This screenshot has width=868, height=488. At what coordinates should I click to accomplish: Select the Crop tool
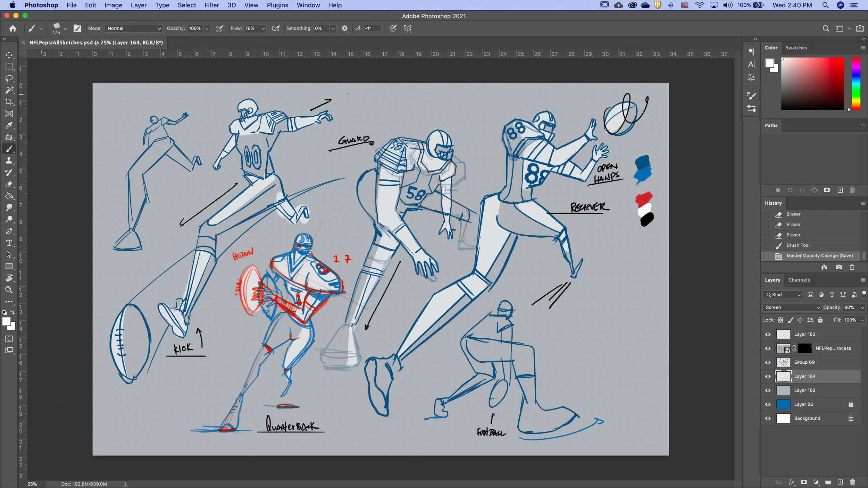pyautogui.click(x=9, y=102)
